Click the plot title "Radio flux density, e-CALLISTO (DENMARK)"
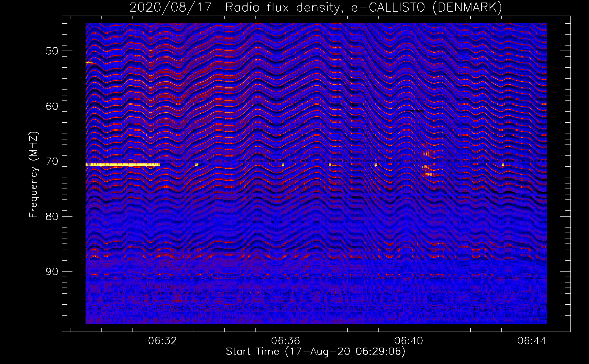Screen dimensions: 589x364 pyautogui.click(x=363, y=7)
